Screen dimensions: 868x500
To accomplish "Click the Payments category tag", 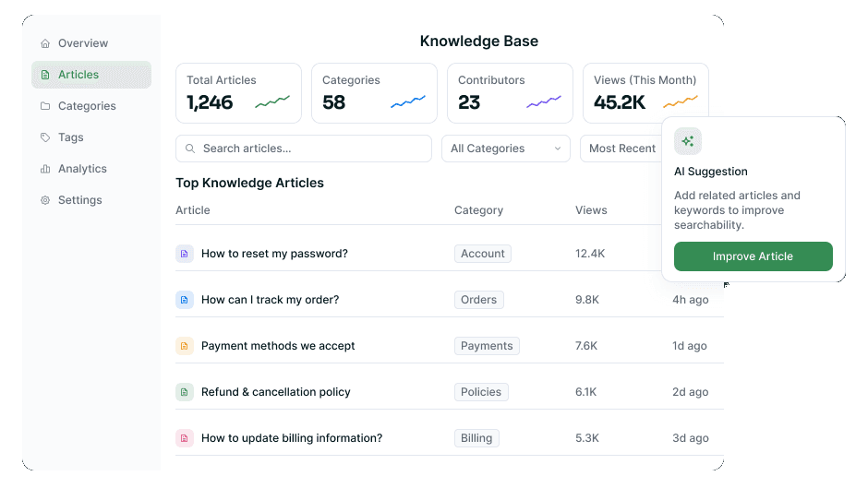I will click(487, 346).
